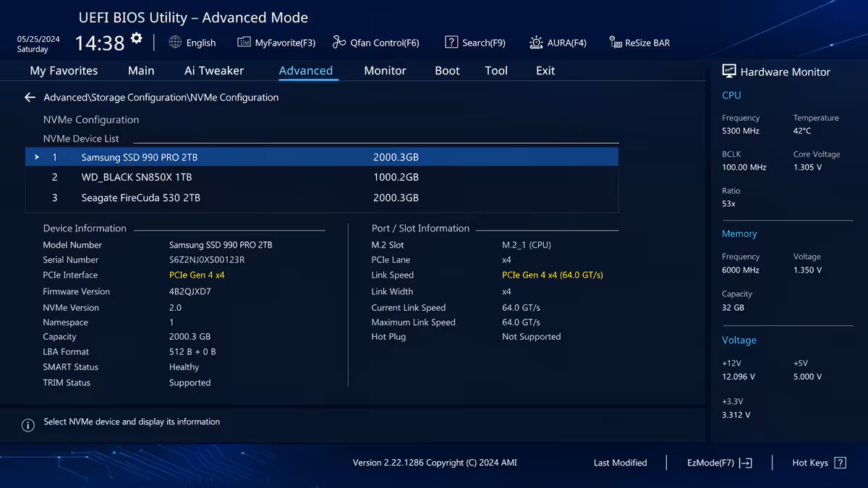Click Maximum Link Speed label
Viewport: 868px width, 488px height.
[413, 322]
